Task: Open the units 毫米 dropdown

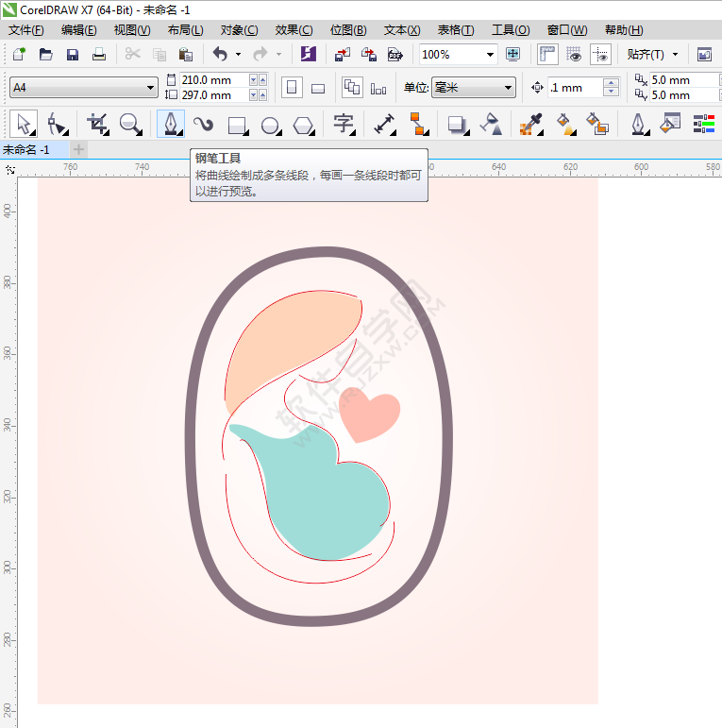Action: point(509,88)
